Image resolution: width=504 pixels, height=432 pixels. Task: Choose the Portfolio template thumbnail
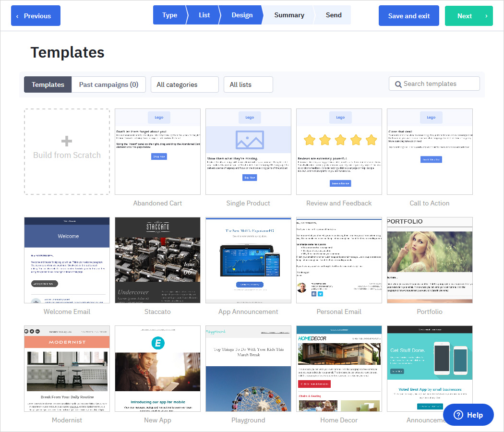(x=430, y=260)
